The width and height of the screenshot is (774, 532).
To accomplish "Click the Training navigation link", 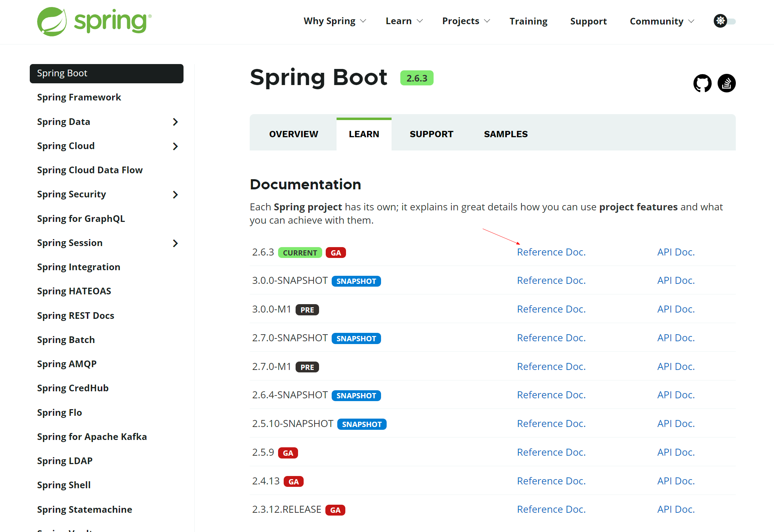I will coord(528,21).
